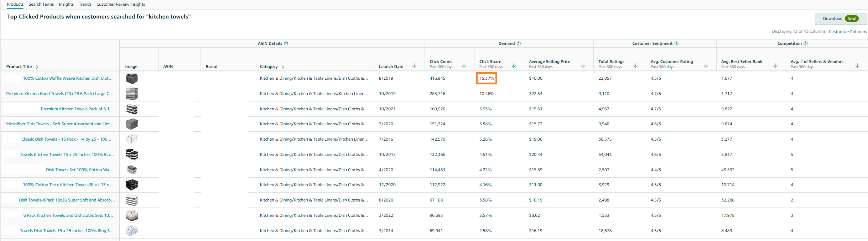This screenshot has height=241, width=868.
Task: Expand the Product Title column chevron
Action: [x=37, y=67]
